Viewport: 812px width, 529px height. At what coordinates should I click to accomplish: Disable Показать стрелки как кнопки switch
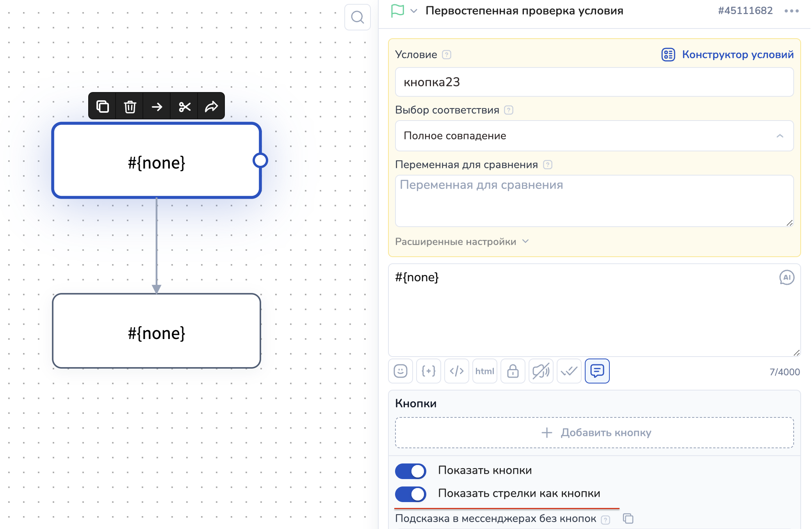coord(410,494)
